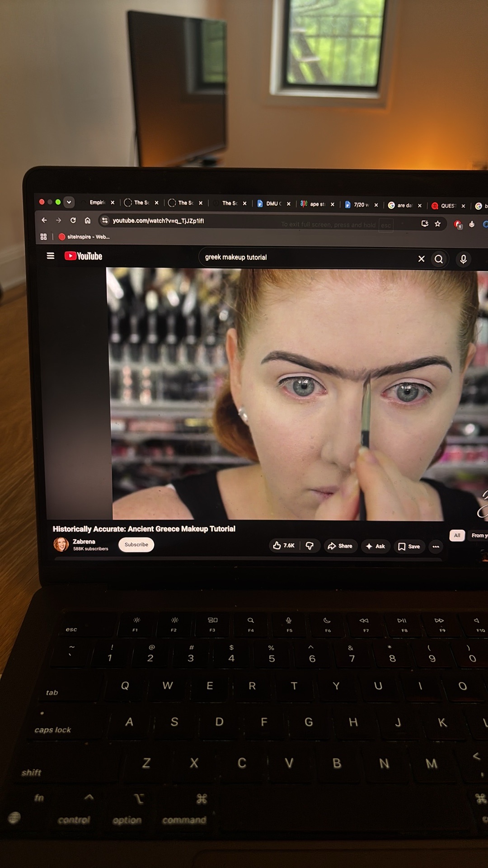Click into the 'greek makeup tutorial' search field

(x=307, y=257)
